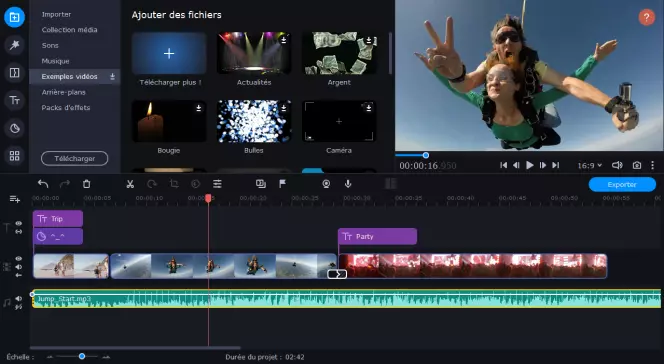
Task: Split clip with the scissors icon
Action: (x=130, y=184)
